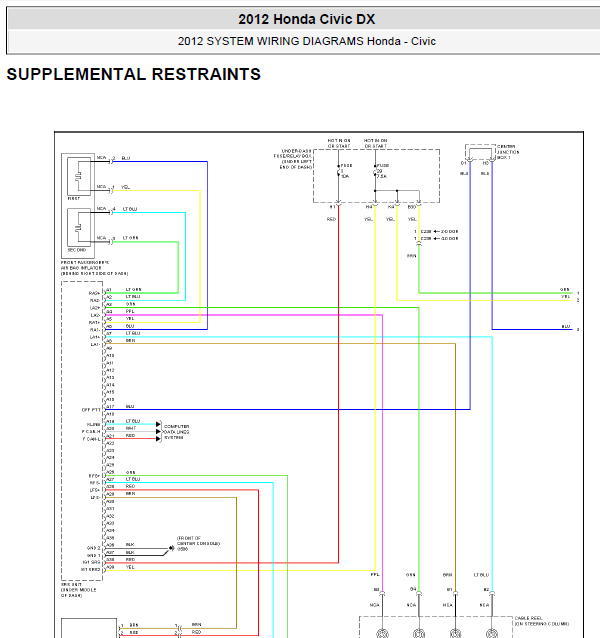The image size is (600, 638).
Task: Click the 10A fuse symbol
Action: [338, 172]
